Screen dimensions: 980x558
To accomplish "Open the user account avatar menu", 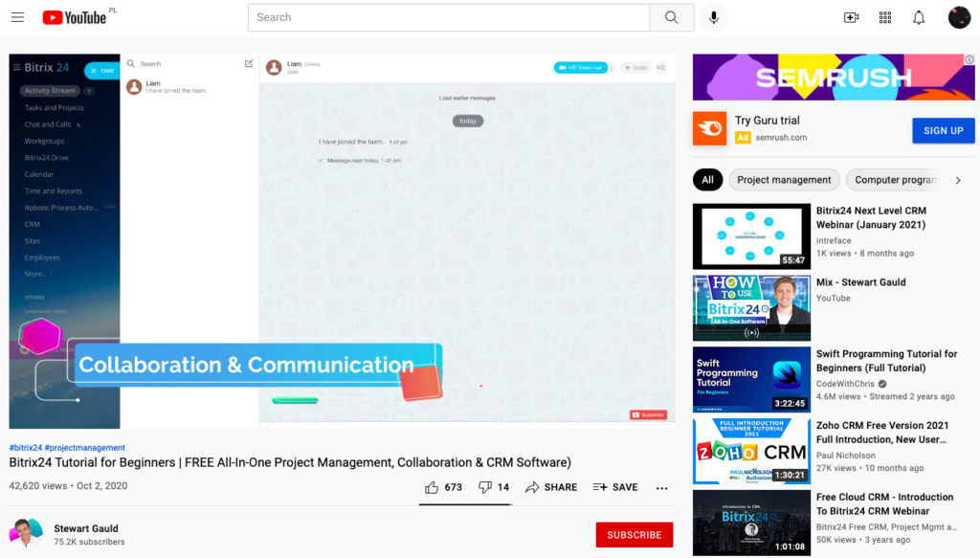I will (959, 17).
